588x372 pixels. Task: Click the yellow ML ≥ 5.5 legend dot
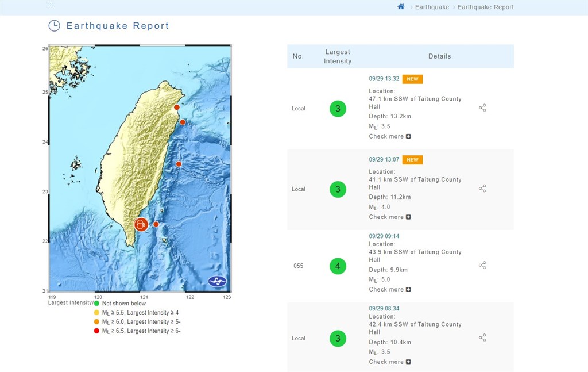click(96, 312)
